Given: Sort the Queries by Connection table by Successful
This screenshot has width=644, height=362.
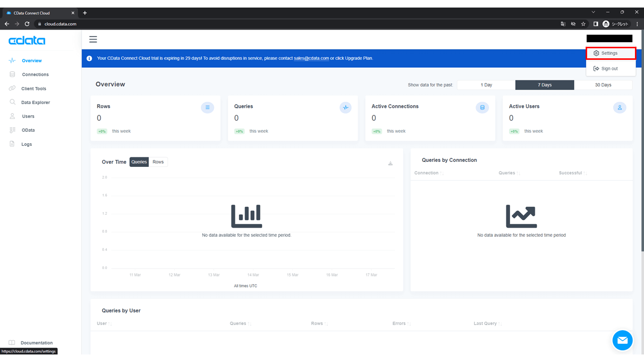Looking at the screenshot, I should pyautogui.click(x=572, y=172).
